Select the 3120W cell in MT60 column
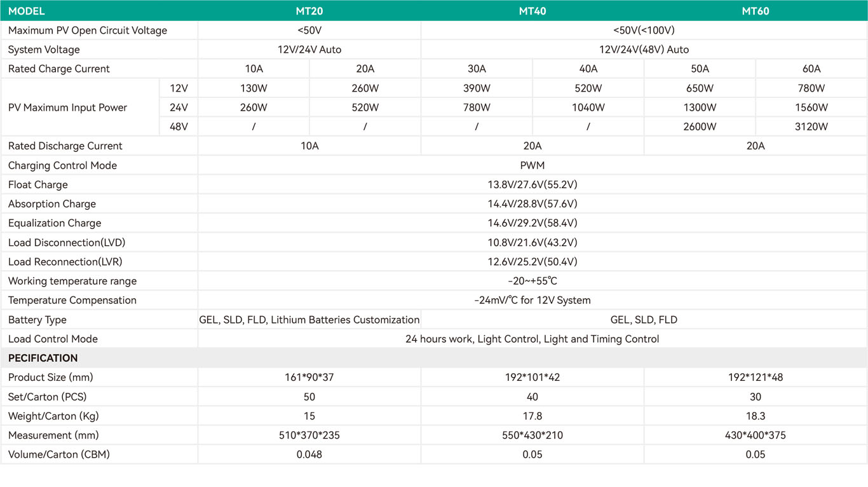 tap(811, 126)
